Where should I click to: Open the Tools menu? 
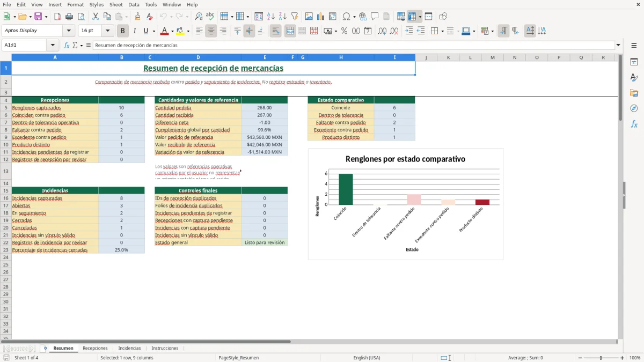click(151, 4)
